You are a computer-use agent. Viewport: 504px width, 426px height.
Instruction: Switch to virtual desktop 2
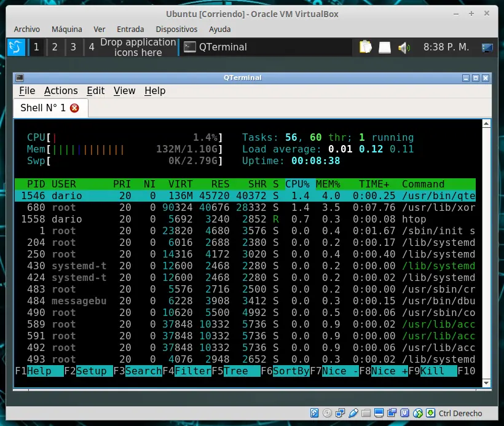pos(55,47)
